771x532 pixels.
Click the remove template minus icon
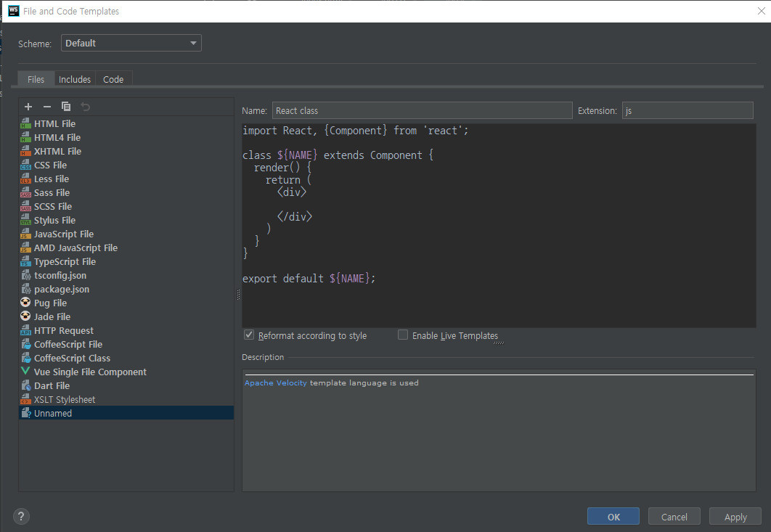(x=47, y=107)
